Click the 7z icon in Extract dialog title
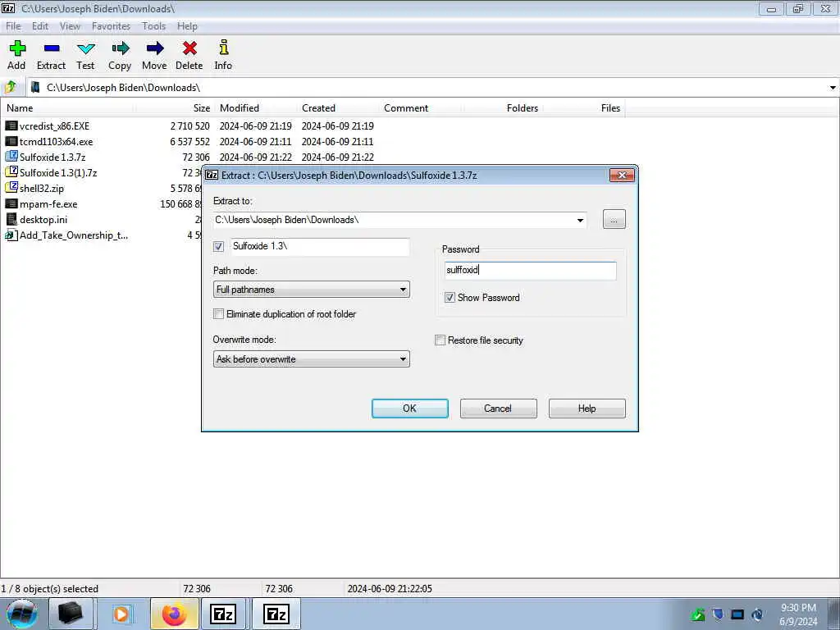This screenshot has width=840, height=630. pyautogui.click(x=212, y=176)
